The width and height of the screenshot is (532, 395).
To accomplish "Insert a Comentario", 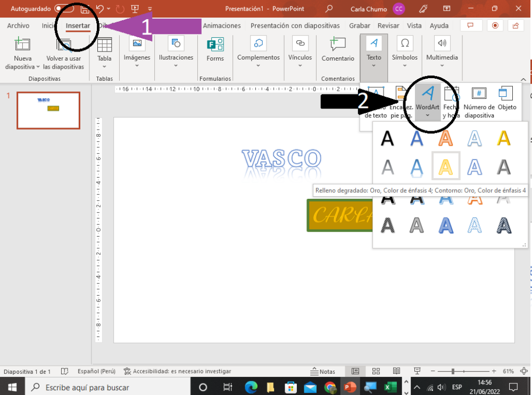I will [x=338, y=49].
